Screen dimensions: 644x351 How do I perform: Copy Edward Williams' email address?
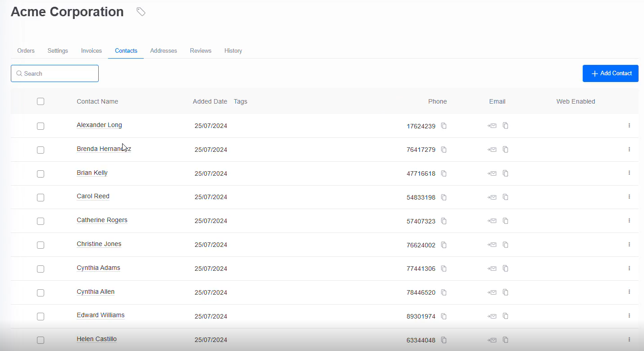[505, 316]
